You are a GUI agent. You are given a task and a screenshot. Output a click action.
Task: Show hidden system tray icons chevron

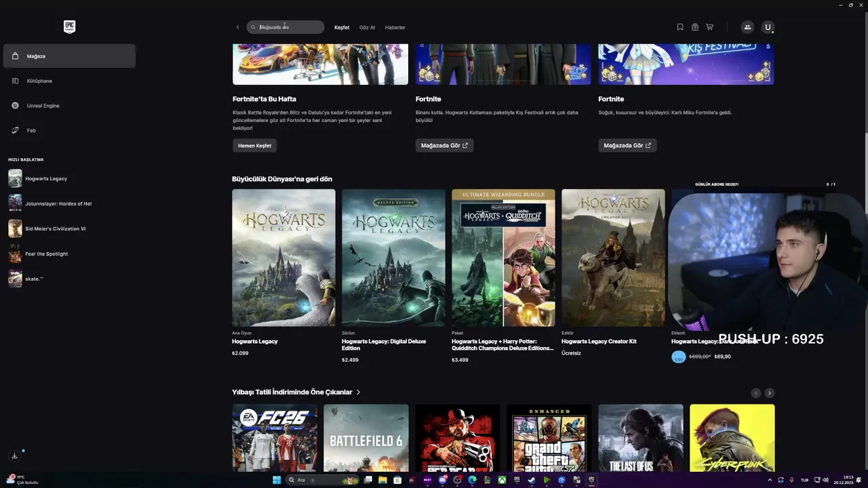point(770,480)
